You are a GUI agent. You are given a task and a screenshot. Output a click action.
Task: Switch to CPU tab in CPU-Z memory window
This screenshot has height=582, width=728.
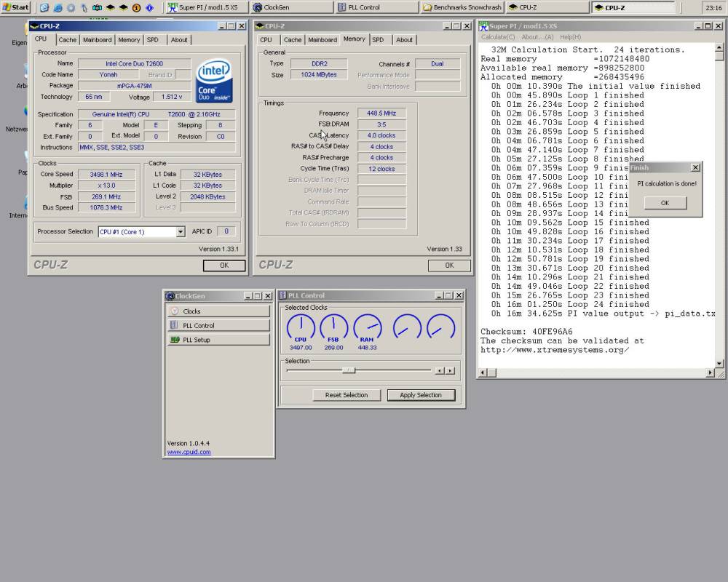click(266, 40)
